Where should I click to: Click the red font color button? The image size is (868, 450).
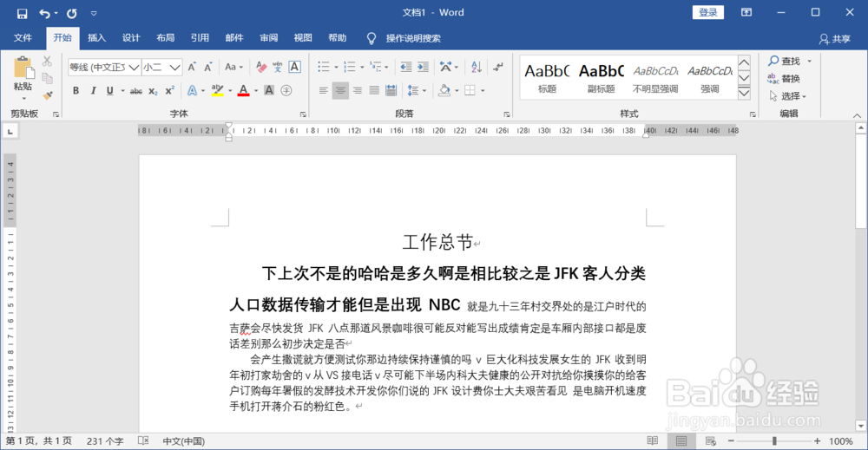coord(243,91)
